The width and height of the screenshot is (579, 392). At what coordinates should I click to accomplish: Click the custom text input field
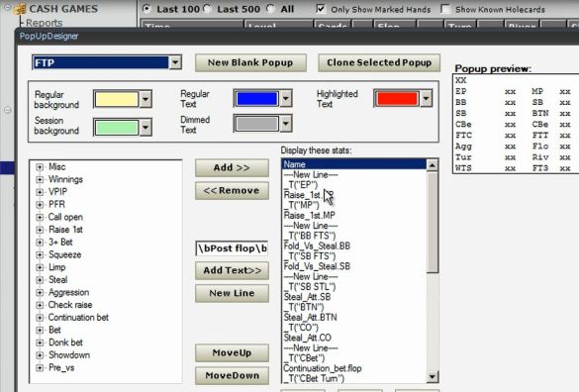pos(232,248)
